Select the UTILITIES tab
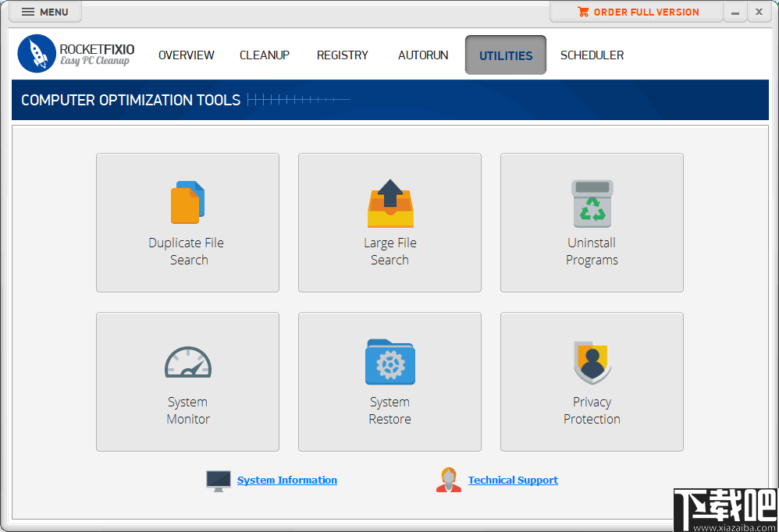779x532 pixels. [506, 55]
